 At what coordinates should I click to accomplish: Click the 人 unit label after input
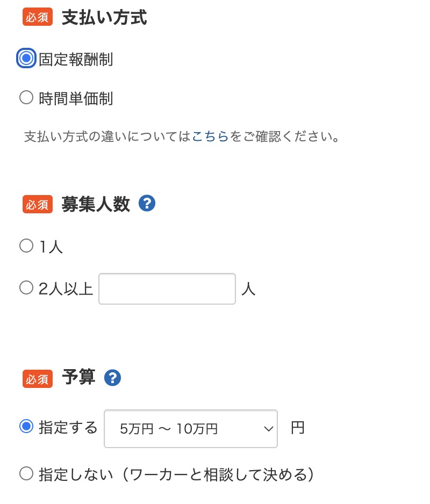pos(248,289)
